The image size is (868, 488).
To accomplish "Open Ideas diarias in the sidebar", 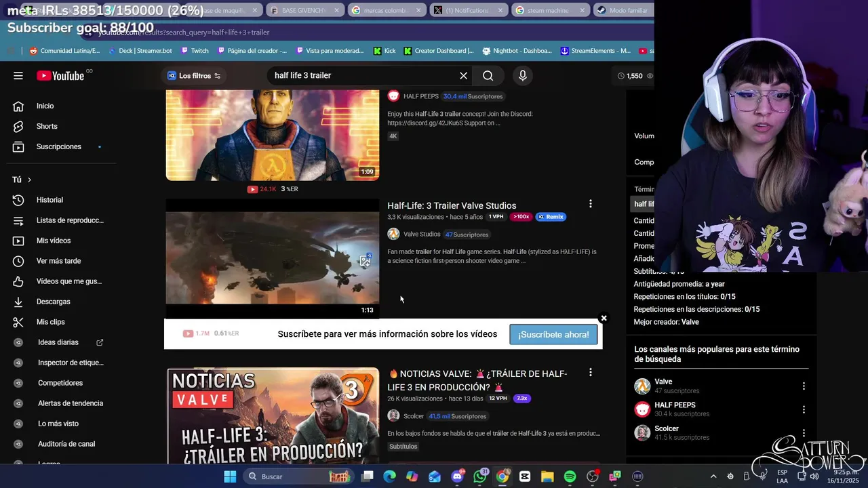I will [58, 342].
